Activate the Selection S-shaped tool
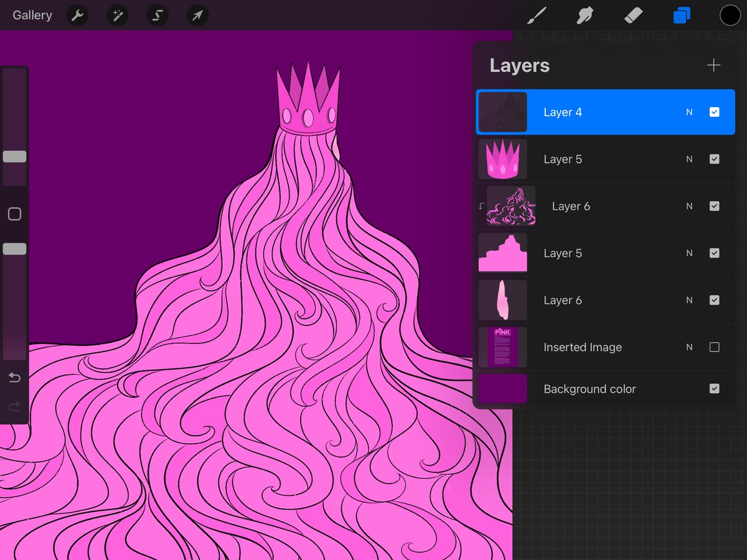This screenshot has width=747, height=560. tap(157, 15)
